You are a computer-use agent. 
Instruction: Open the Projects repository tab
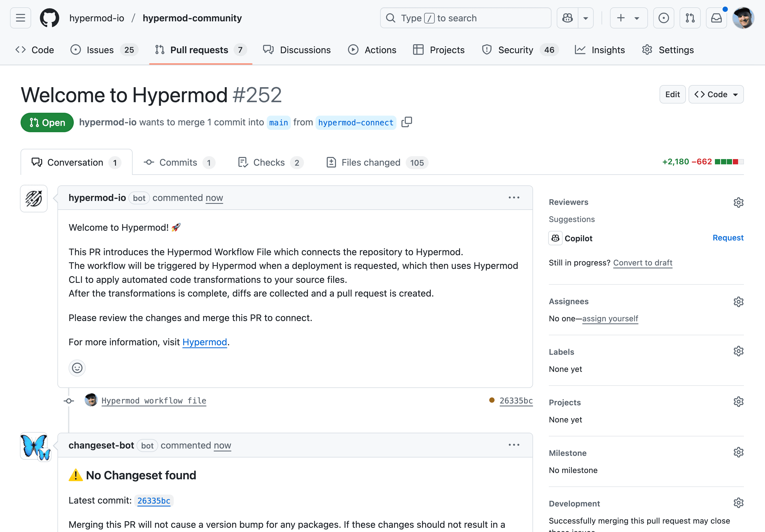439,50
